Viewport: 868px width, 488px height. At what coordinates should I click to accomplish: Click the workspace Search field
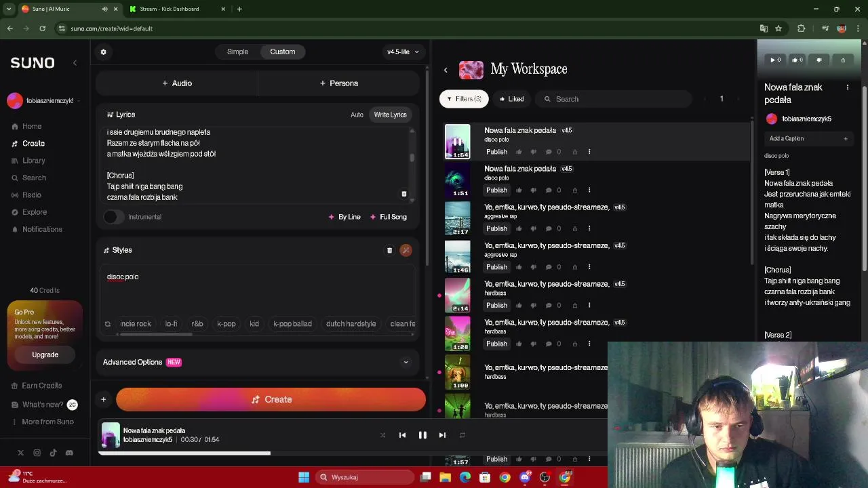[614, 99]
